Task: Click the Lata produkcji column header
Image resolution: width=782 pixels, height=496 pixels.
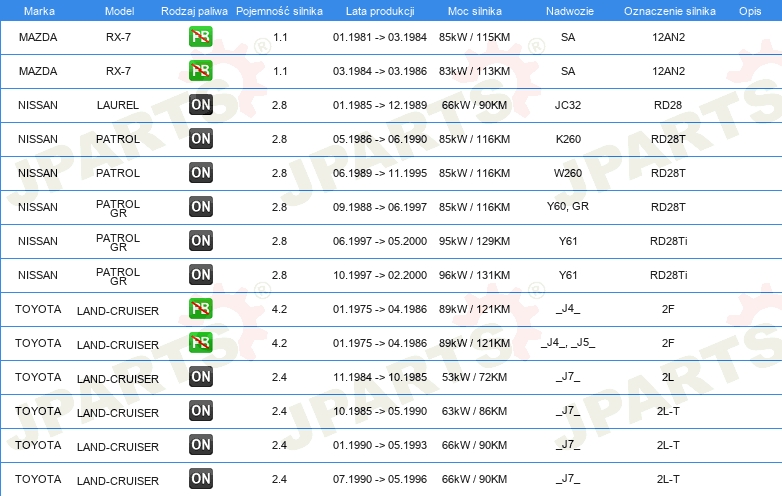Action: click(380, 11)
